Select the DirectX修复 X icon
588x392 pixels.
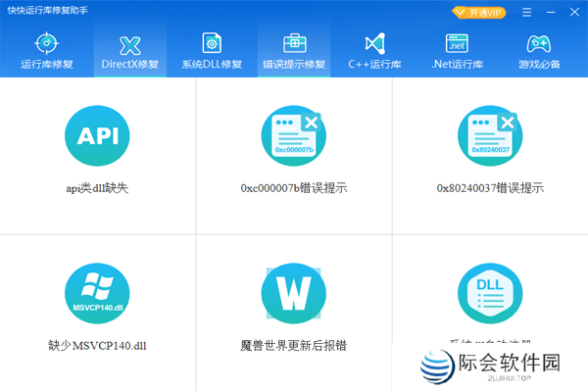[x=129, y=46]
